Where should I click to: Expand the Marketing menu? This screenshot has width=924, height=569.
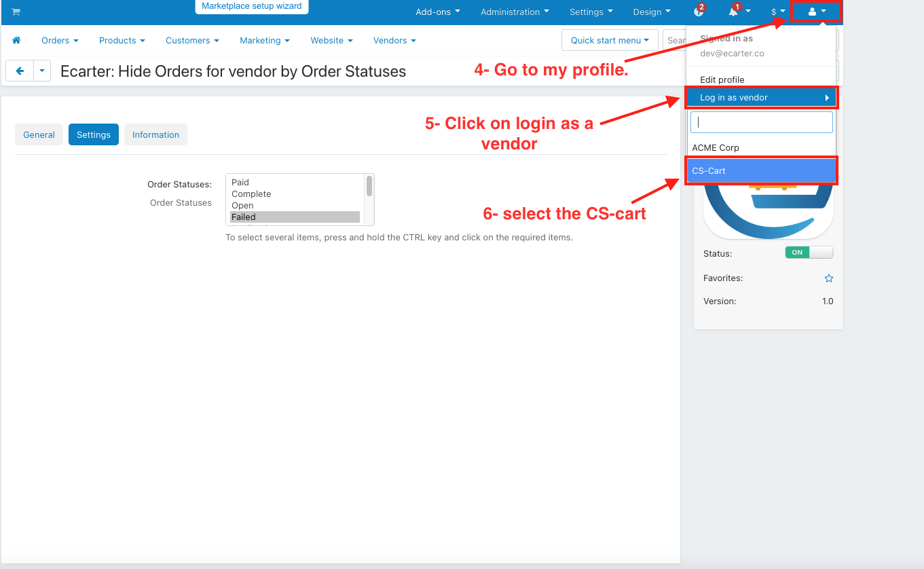point(265,41)
